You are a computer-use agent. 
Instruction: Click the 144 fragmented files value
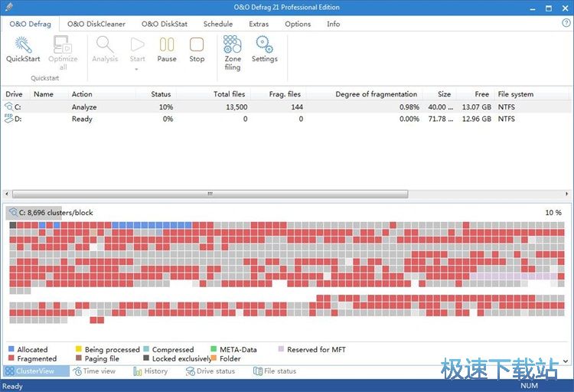coord(297,107)
